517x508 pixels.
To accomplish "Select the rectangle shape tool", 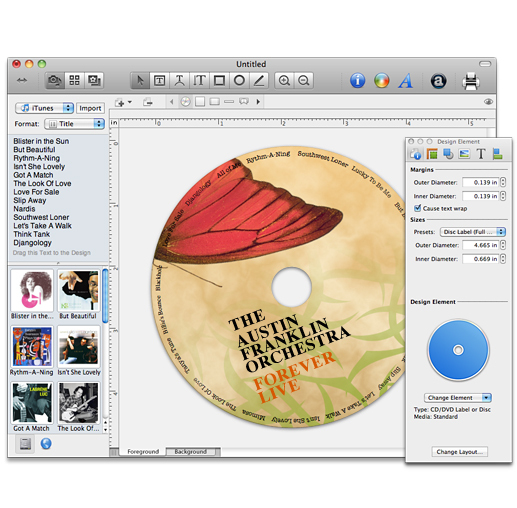I will [219, 80].
